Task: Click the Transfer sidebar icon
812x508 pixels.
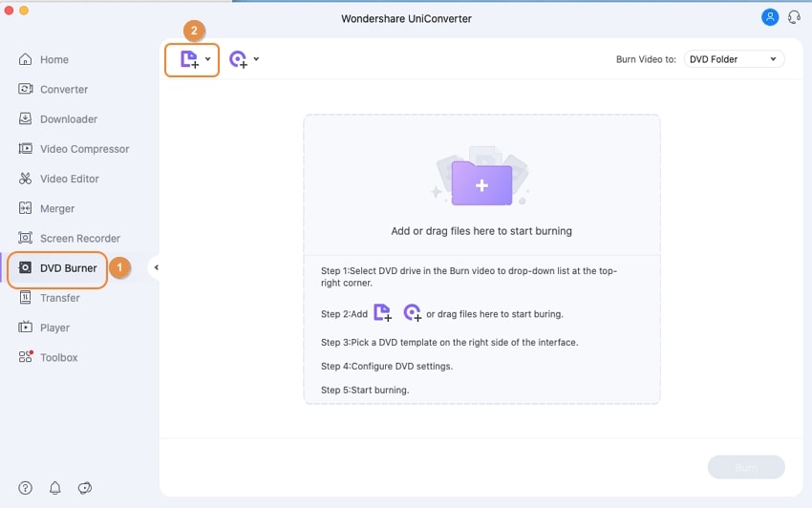Action: click(x=25, y=298)
